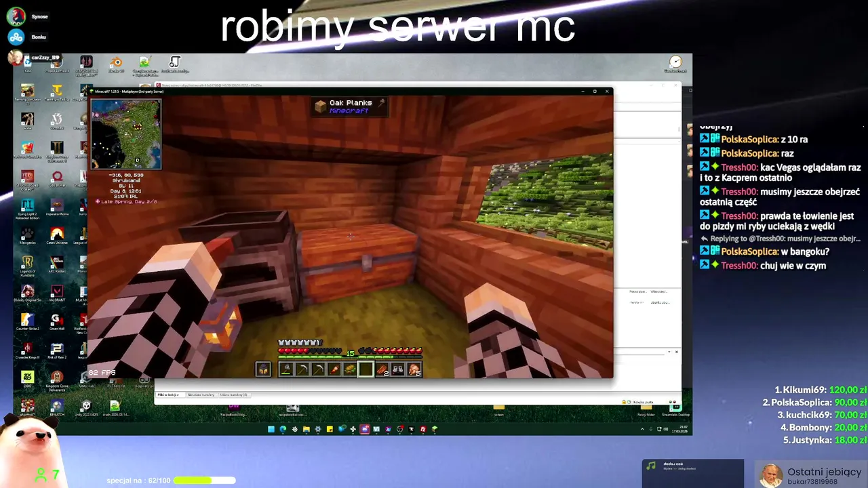Click the 'robimy serwer mc' stream title
The height and width of the screenshot is (488, 868).
point(398,26)
